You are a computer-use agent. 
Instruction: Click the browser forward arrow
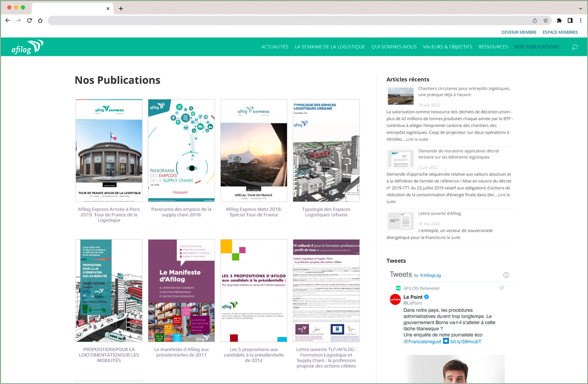(19, 20)
